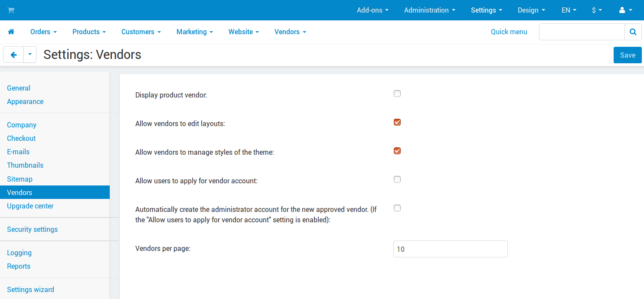Select Checkout in settings sidebar
This screenshot has height=299, width=644.
click(x=21, y=138)
